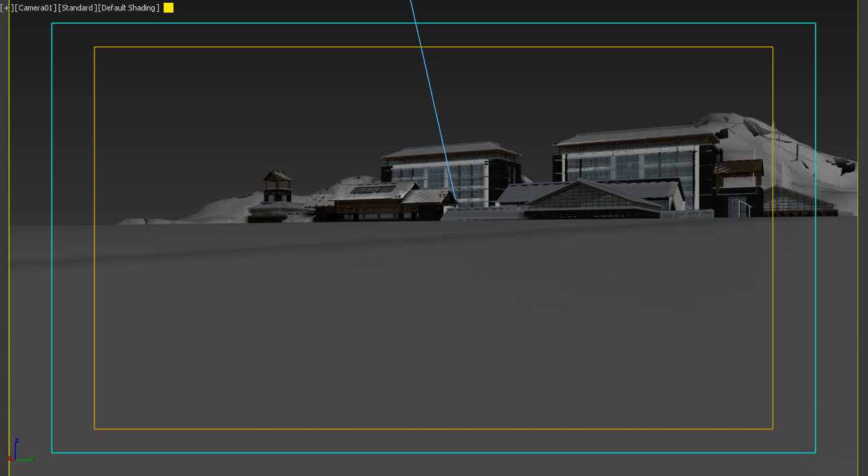Click the yellow square beside Default Shading
The height and width of the screenshot is (476, 868).
[x=169, y=8]
